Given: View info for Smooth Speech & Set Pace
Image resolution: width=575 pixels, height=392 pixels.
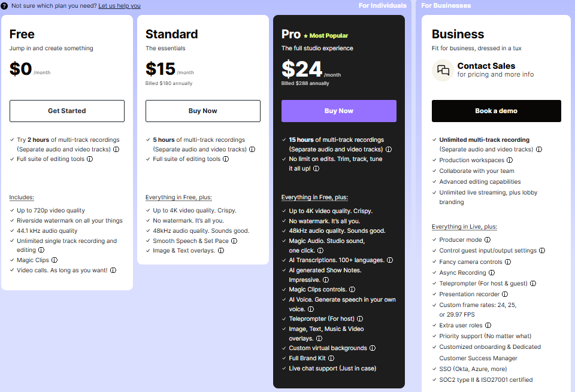Looking at the screenshot, I should tap(234, 240).
